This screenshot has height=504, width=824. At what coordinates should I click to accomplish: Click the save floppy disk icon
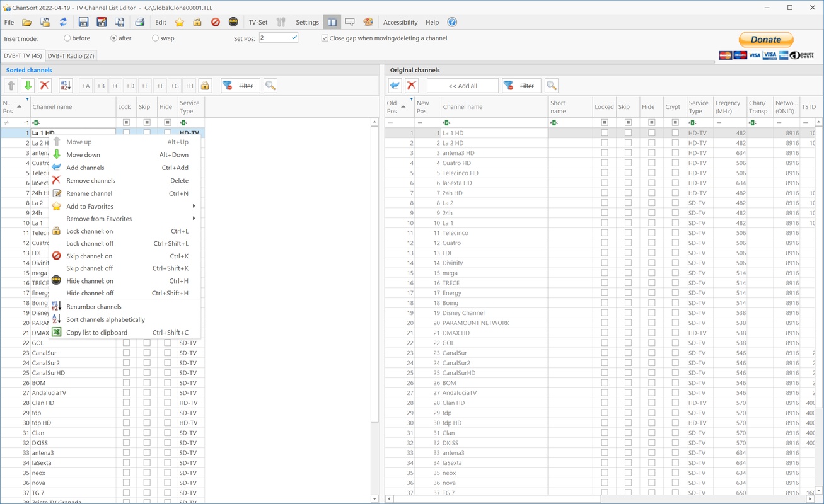click(x=83, y=22)
